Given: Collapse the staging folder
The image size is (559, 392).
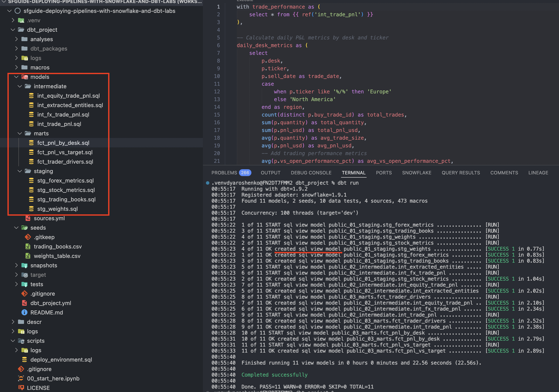Looking at the screenshot, I should click(x=20, y=171).
